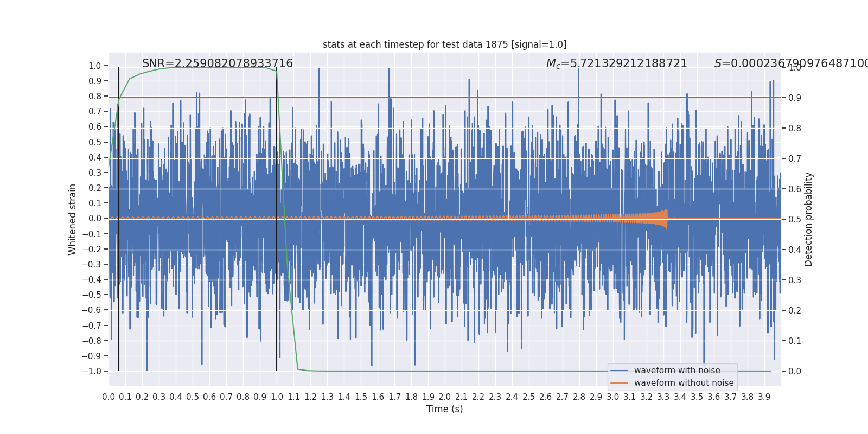This screenshot has width=868, height=434.
Task: Click the orange line sample in legend
Action: click(620, 383)
